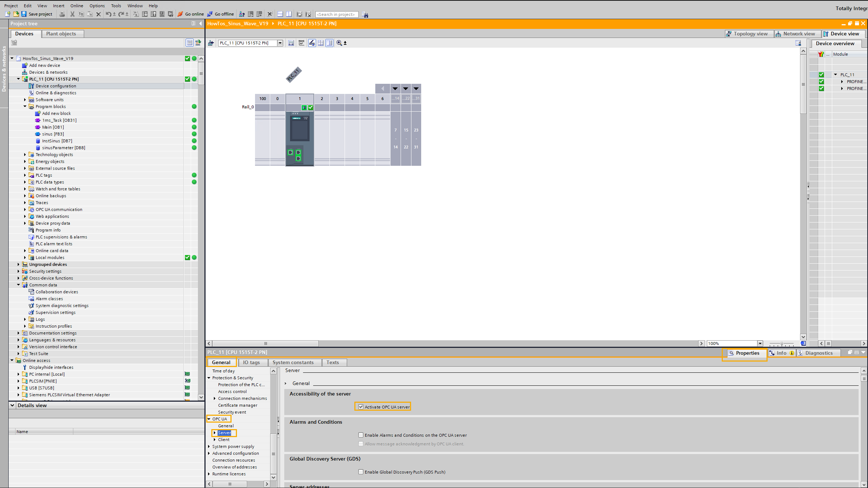868x488 pixels.
Task: Open the Diagnostics inspector tab
Action: (819, 353)
